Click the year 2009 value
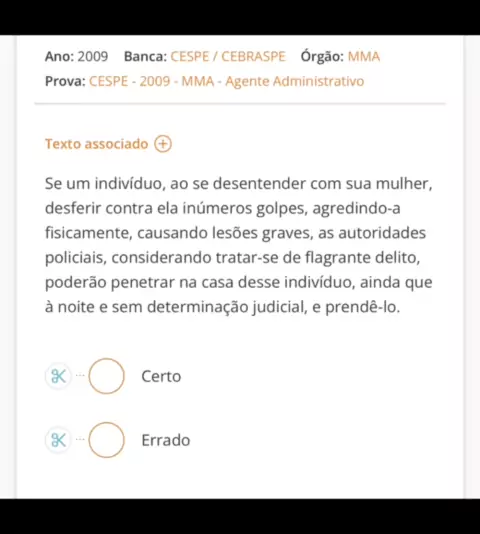 [x=93, y=57]
